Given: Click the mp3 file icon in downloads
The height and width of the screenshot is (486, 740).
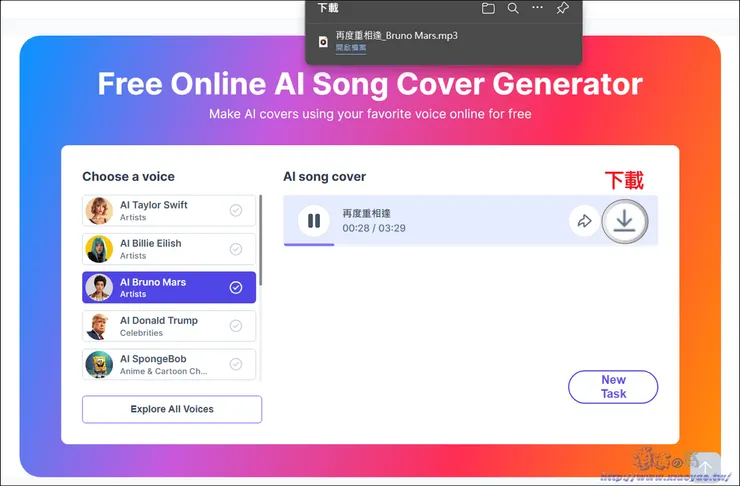Looking at the screenshot, I should tap(323, 42).
